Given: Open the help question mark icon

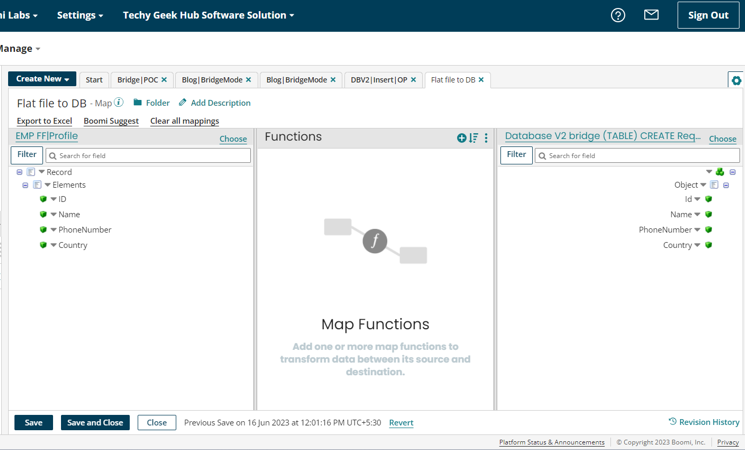Looking at the screenshot, I should coord(618,15).
